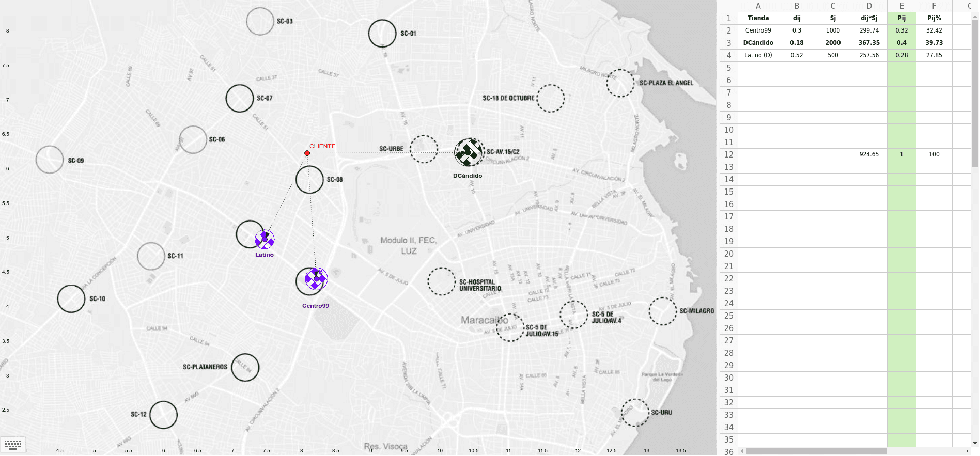Screen dimensions: 980x456
Task: Click the 'dij' header cell
Action: [797, 18]
